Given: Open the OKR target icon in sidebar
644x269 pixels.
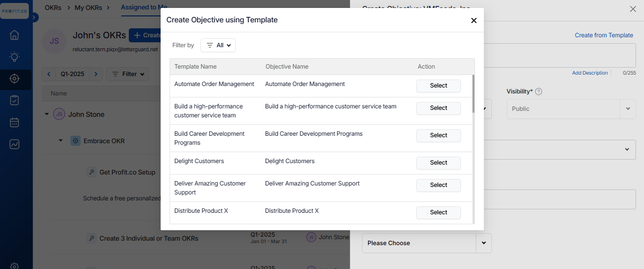Looking at the screenshot, I should tap(14, 79).
